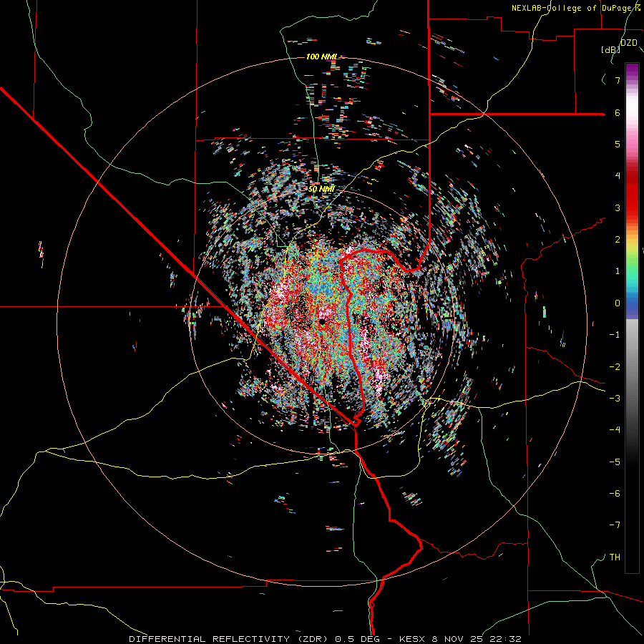This screenshot has width=644, height=644.
Task: Click the positive 7 dB scale value
Action: (x=618, y=80)
